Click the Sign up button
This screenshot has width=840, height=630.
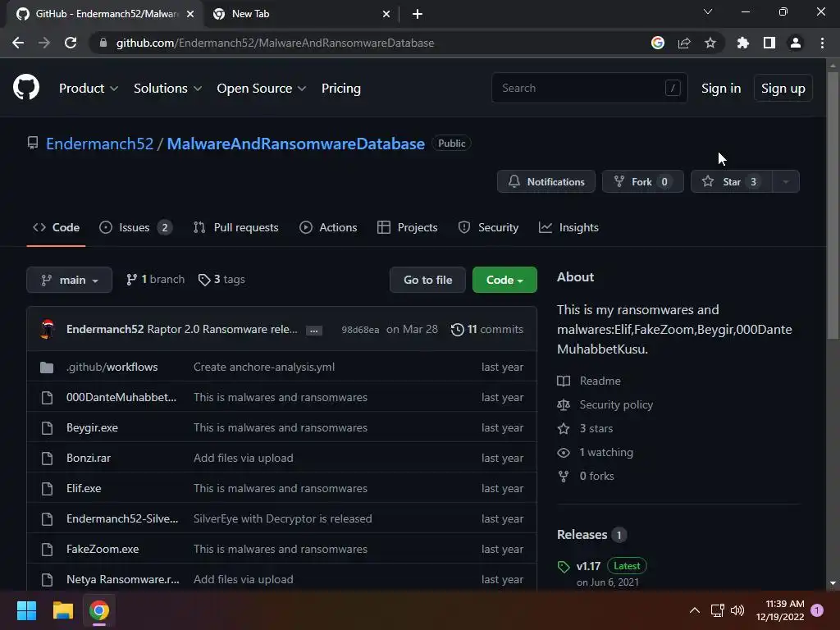coord(783,89)
